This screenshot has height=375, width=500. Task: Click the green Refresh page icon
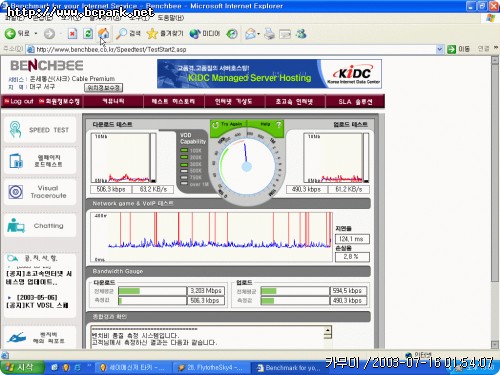coord(88,33)
